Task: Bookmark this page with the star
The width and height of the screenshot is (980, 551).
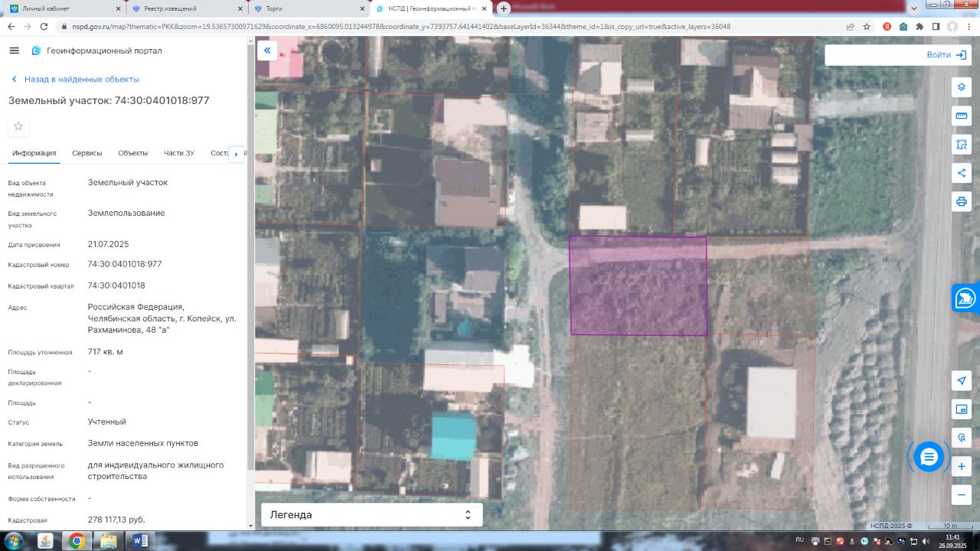Action: tap(867, 26)
